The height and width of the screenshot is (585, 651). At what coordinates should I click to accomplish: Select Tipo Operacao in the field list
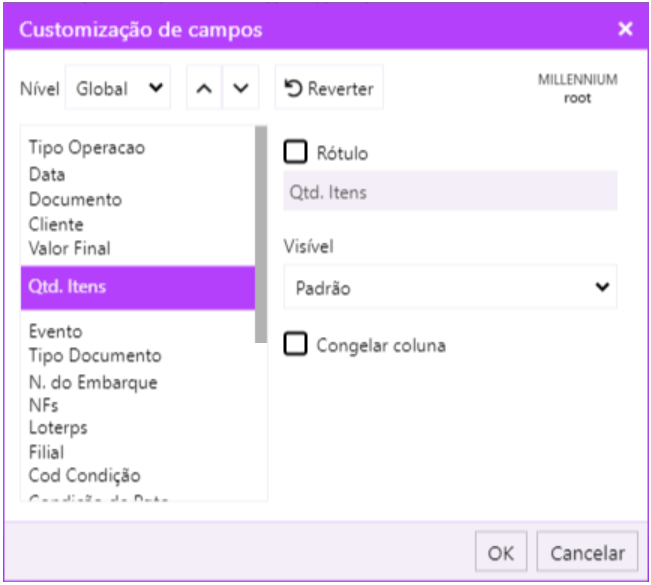click(x=87, y=148)
